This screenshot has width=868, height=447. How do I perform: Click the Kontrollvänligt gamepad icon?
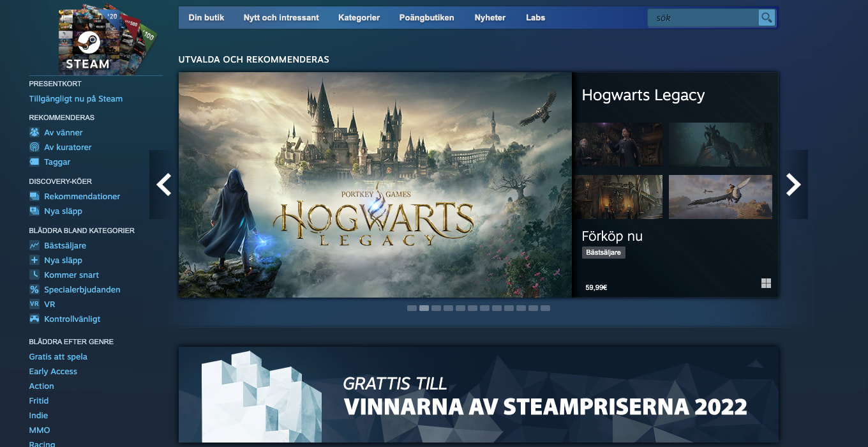point(34,319)
